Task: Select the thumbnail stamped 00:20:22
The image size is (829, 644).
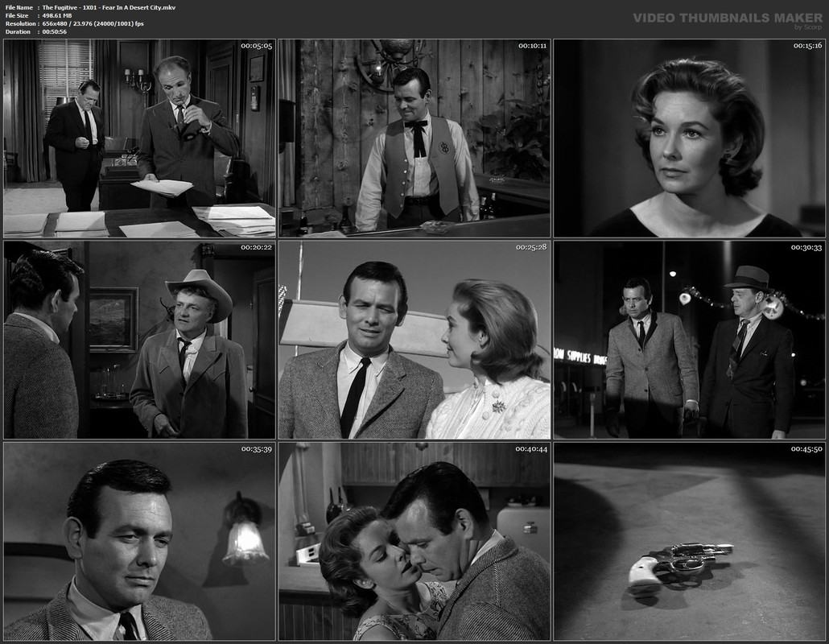Action: 139,340
